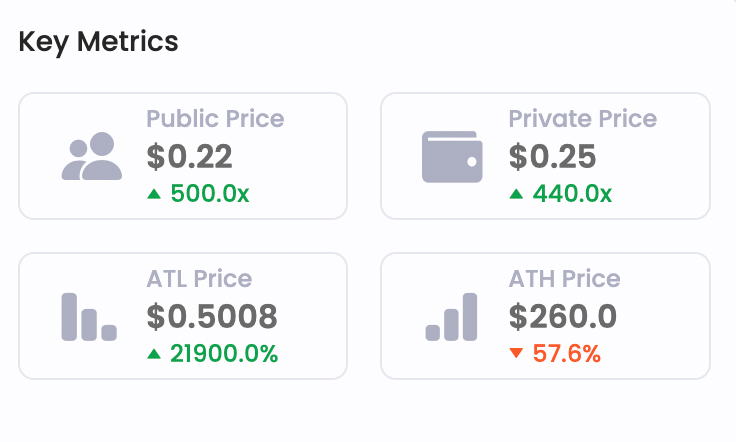Click the 21900.0% gain text
Screen dimensions: 736x442
click(224, 353)
